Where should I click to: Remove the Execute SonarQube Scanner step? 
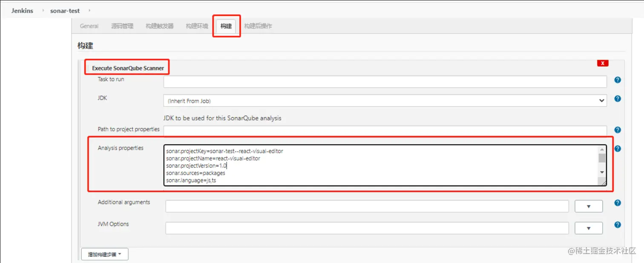[603, 63]
